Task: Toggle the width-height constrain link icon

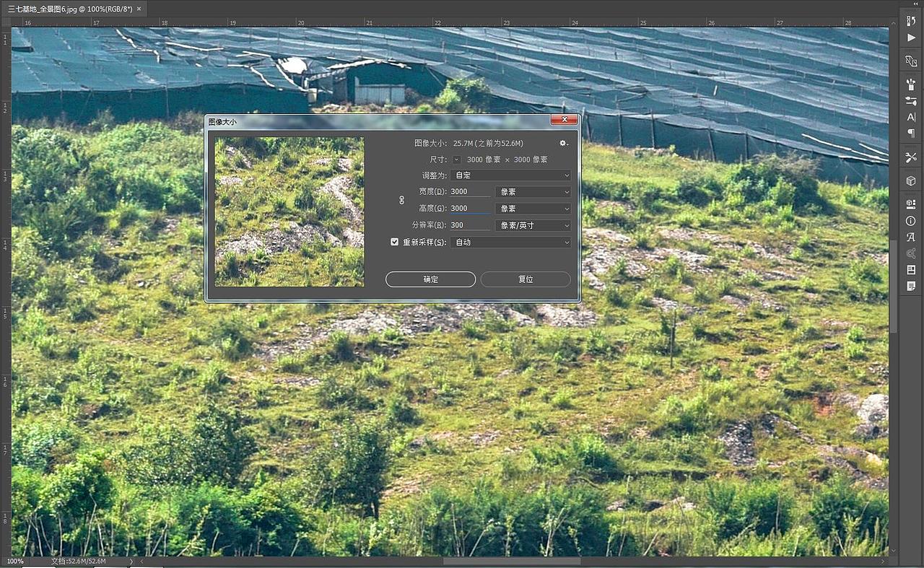Action: click(402, 200)
